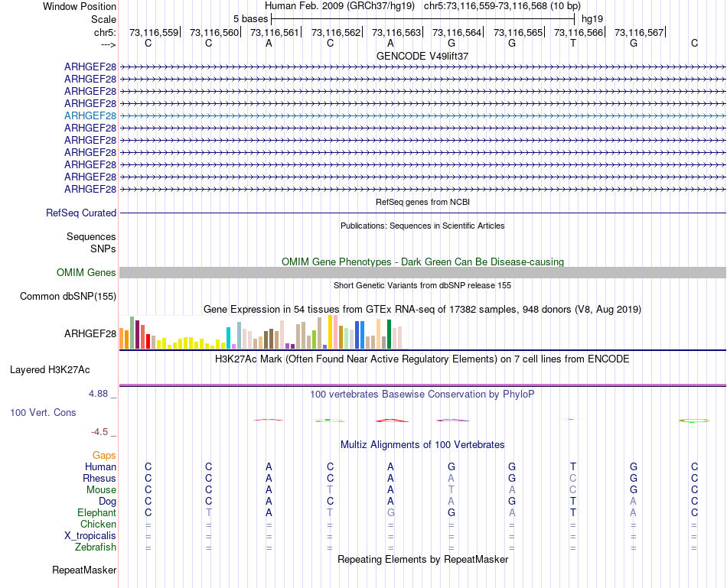Open the H3K27Ac Mark track title
727x588 pixels.
(422, 359)
